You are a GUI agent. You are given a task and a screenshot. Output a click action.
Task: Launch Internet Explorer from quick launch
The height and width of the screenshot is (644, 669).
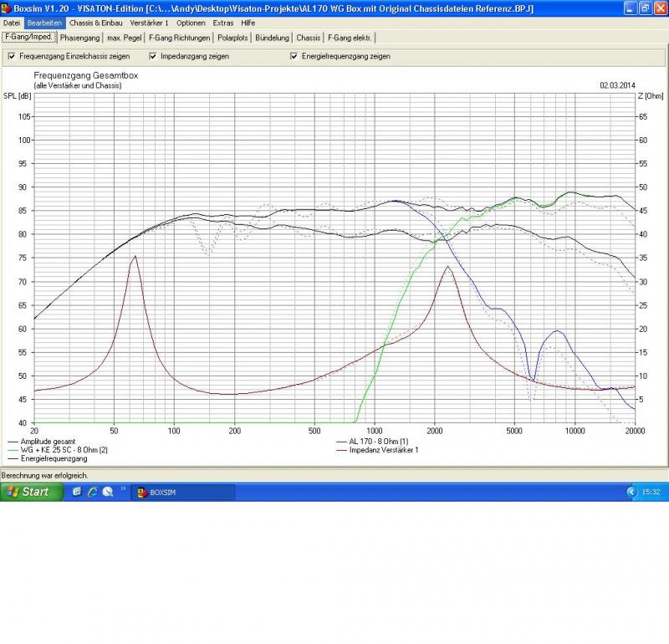tap(92, 492)
